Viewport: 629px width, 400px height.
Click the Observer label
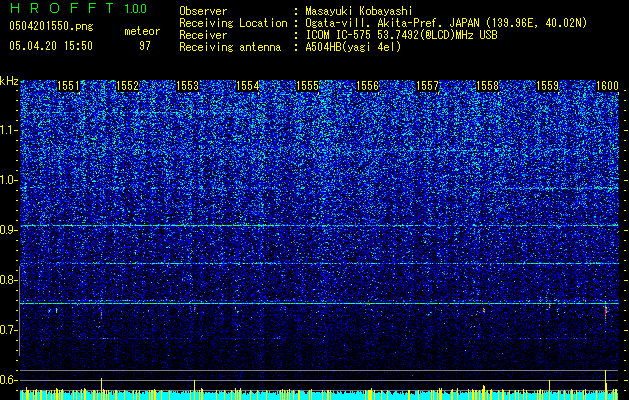pyautogui.click(x=203, y=11)
